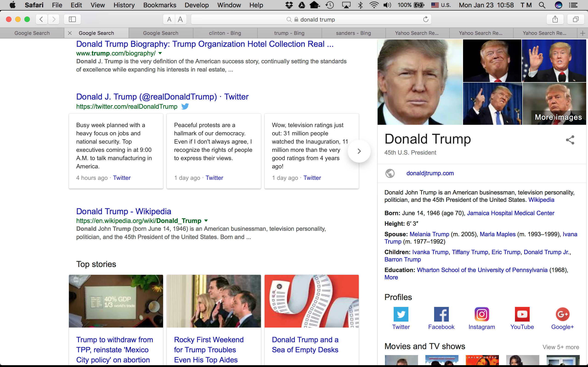
Task: Click the Share toolbar icon
Action: (555, 19)
